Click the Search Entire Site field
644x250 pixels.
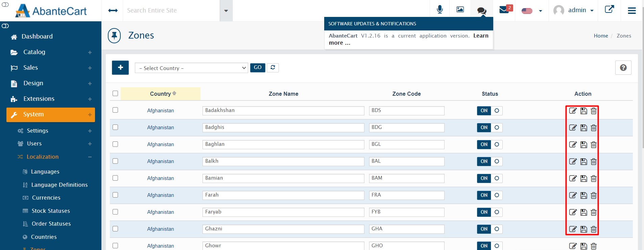click(171, 10)
